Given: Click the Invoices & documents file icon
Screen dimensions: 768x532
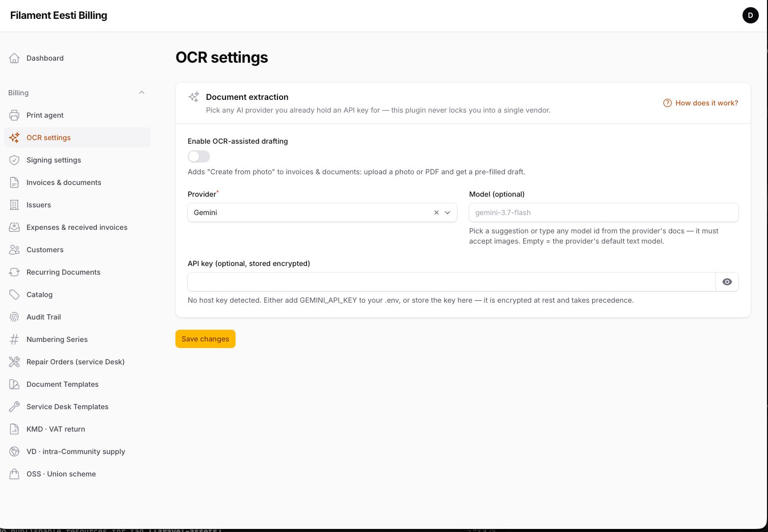Looking at the screenshot, I should (x=14, y=182).
